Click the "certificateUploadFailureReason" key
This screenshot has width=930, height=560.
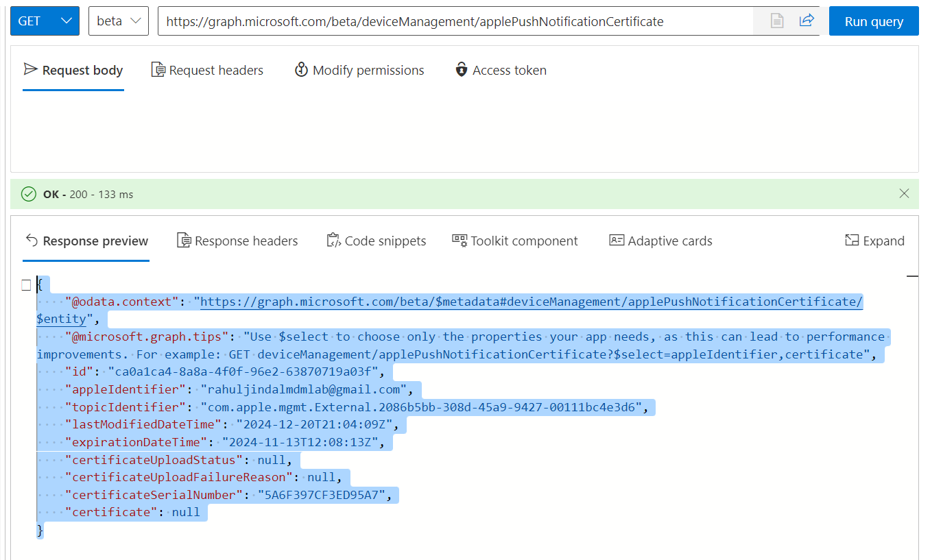[x=179, y=477]
